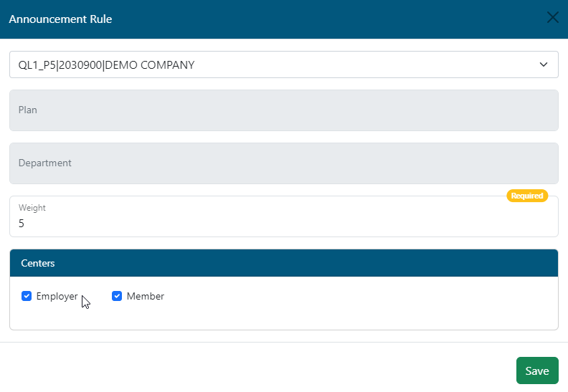Click the Required badge on Weight
The image size is (568, 392).
click(x=527, y=196)
